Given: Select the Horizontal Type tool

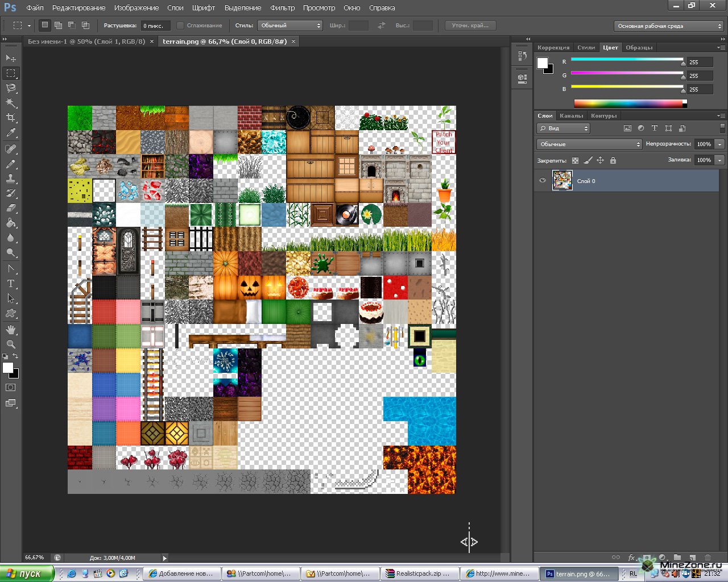Looking at the screenshot, I should [11, 283].
